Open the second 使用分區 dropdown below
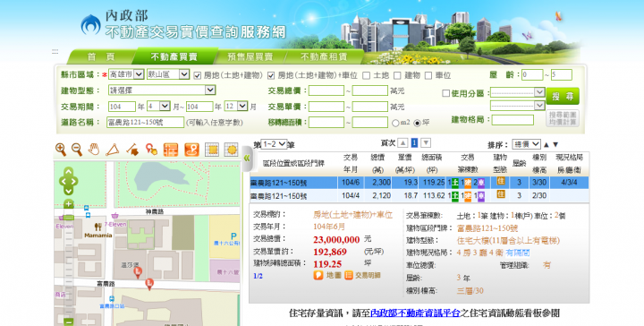644x326 pixels. click(518, 106)
